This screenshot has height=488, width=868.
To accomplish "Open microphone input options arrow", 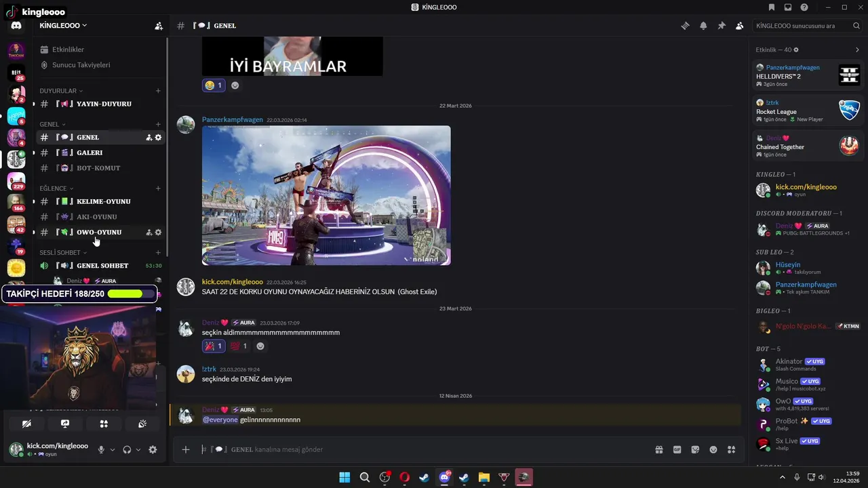I will pyautogui.click(x=113, y=449).
